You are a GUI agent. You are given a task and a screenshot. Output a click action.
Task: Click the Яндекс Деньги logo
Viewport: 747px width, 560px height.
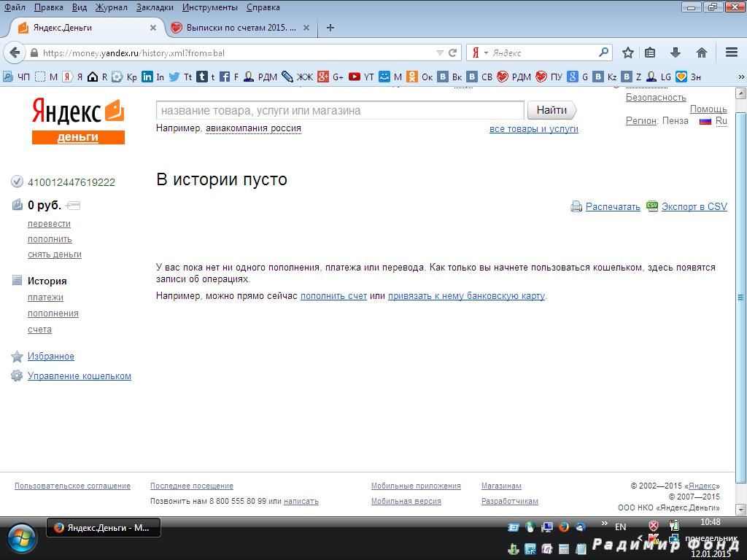point(78,121)
